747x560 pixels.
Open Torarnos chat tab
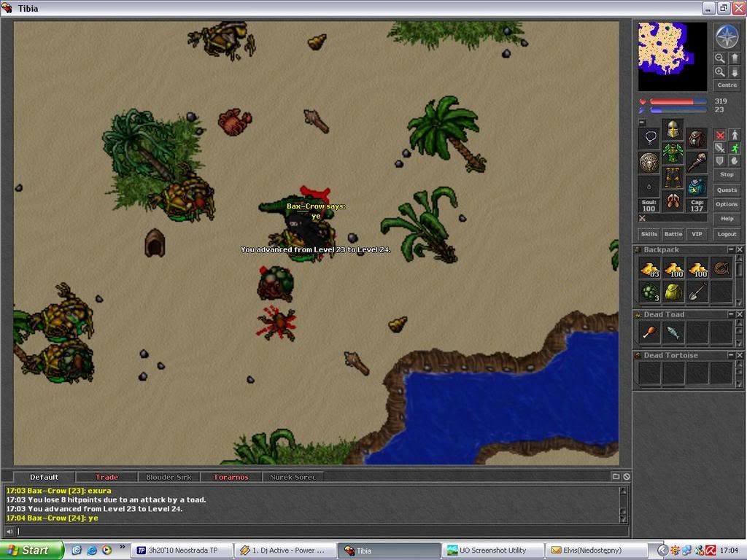click(231, 477)
